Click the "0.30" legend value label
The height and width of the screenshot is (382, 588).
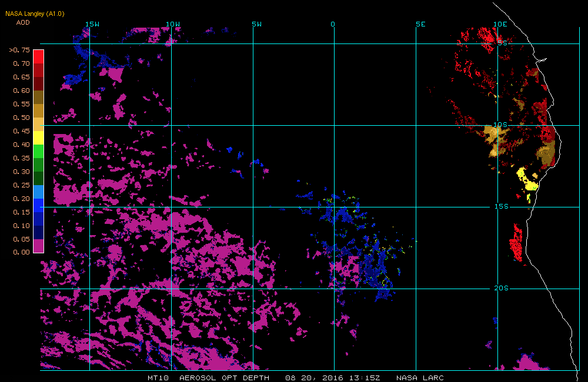[21, 172]
